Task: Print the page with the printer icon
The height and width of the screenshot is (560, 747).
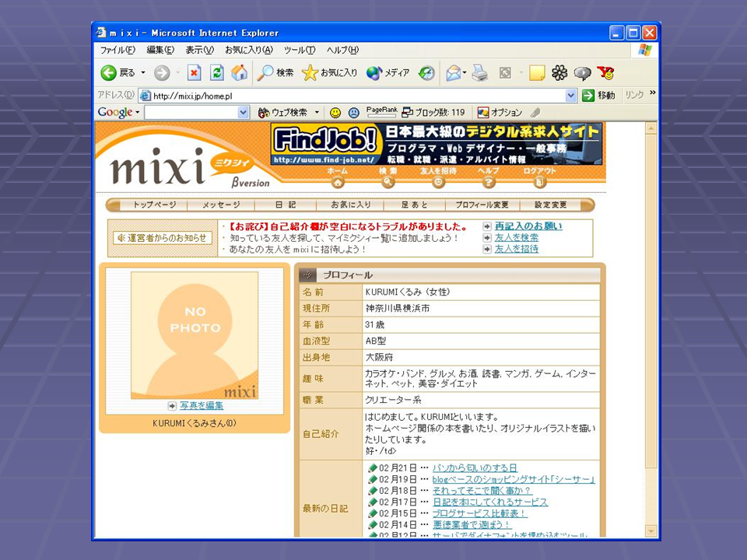Action: 480,73
